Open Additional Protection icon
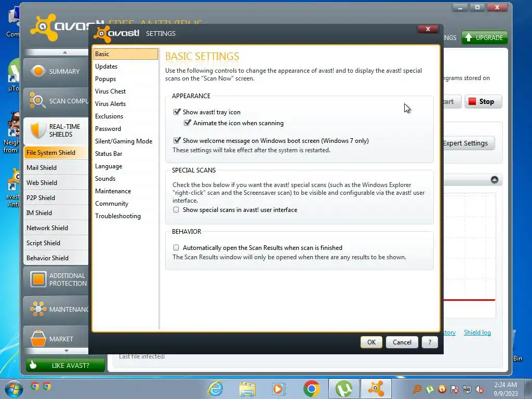 tap(38, 279)
